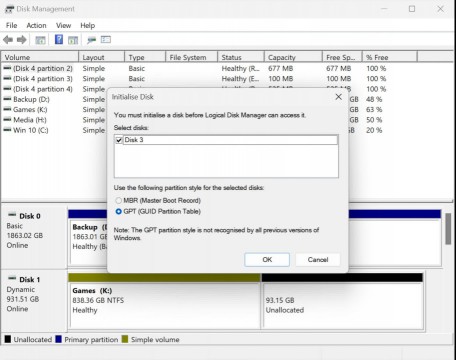
Task: Click the Forward arrow in the toolbar
Action: 22,40
